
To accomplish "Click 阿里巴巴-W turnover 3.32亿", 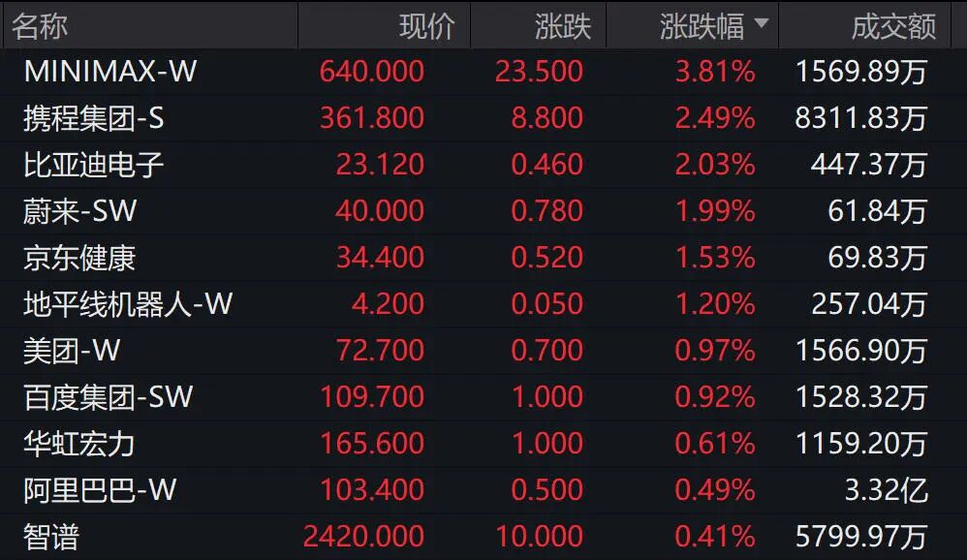I will point(886,491).
